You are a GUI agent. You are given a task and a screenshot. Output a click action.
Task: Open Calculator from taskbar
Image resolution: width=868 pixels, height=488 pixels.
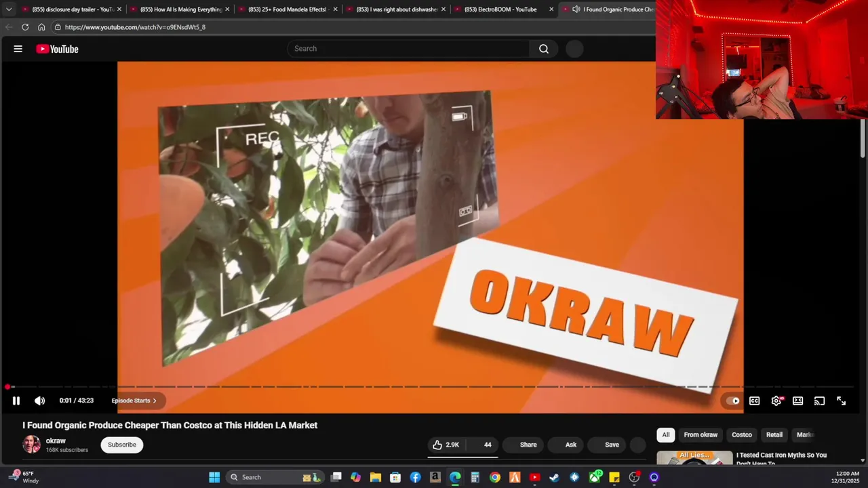coord(475,477)
